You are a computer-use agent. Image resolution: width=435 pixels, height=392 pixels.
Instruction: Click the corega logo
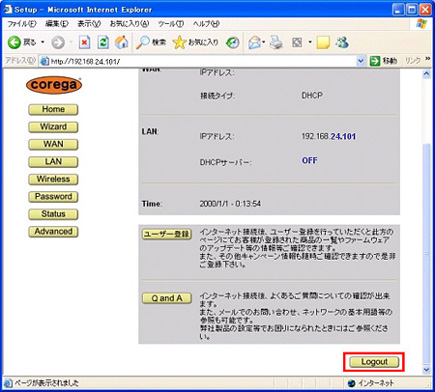coord(54,85)
